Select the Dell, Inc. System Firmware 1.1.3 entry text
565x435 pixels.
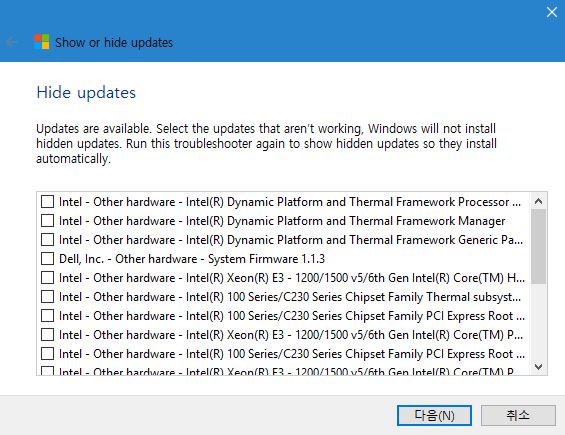pyautogui.click(x=192, y=259)
